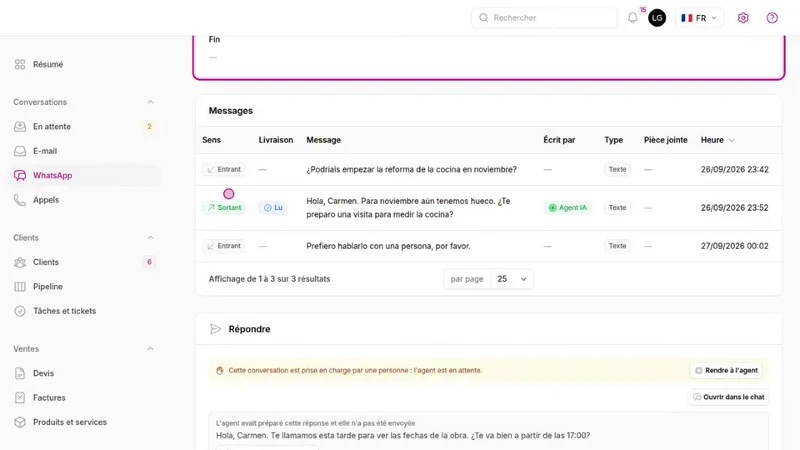Open the settings gear icon
The width and height of the screenshot is (800, 450).
click(743, 18)
